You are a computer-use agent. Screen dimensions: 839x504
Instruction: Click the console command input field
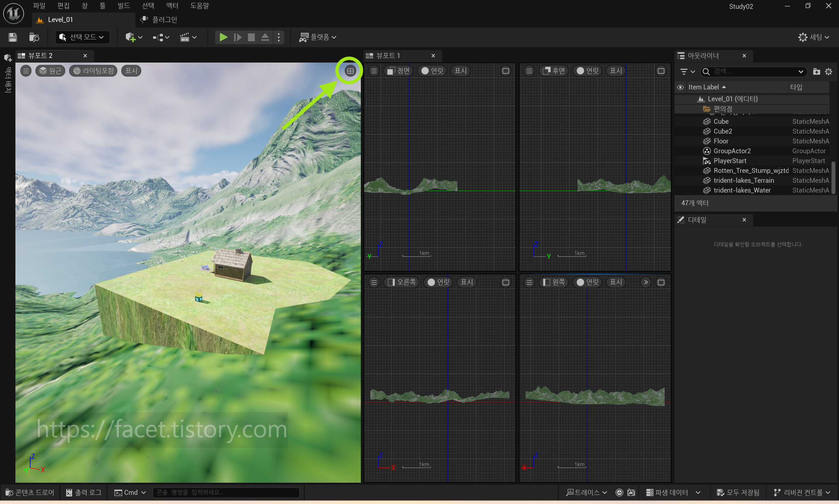(225, 493)
